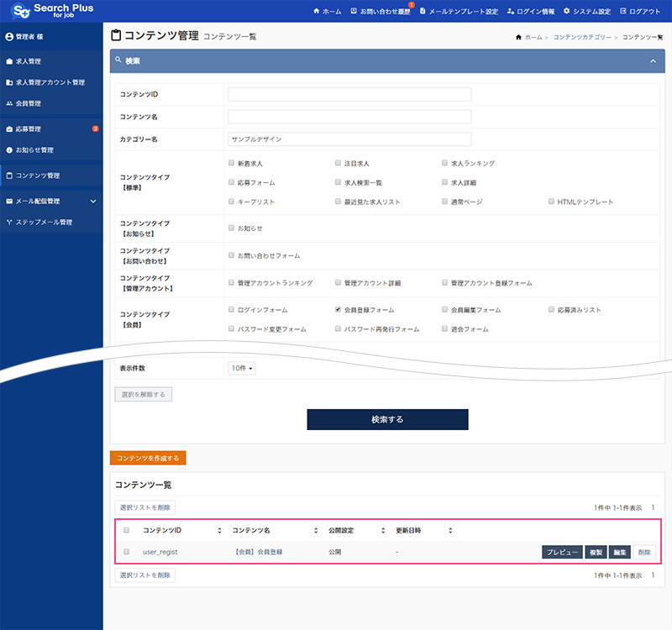Expand メール配信管理 sidebar menu
This screenshot has height=630, width=672.
(93, 202)
